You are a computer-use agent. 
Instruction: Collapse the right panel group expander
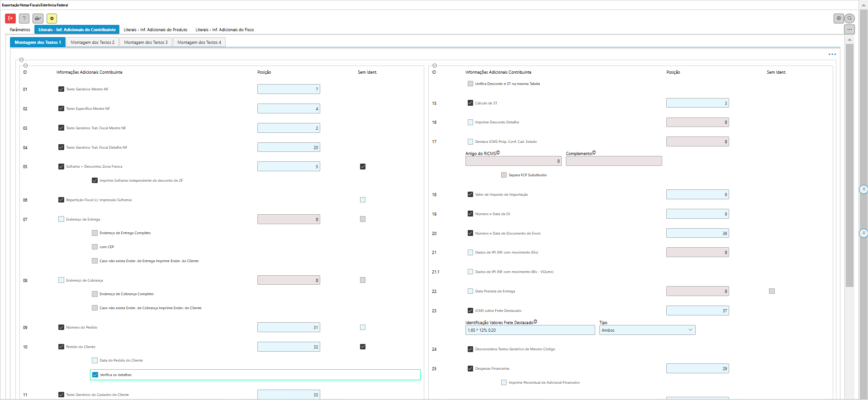point(434,66)
